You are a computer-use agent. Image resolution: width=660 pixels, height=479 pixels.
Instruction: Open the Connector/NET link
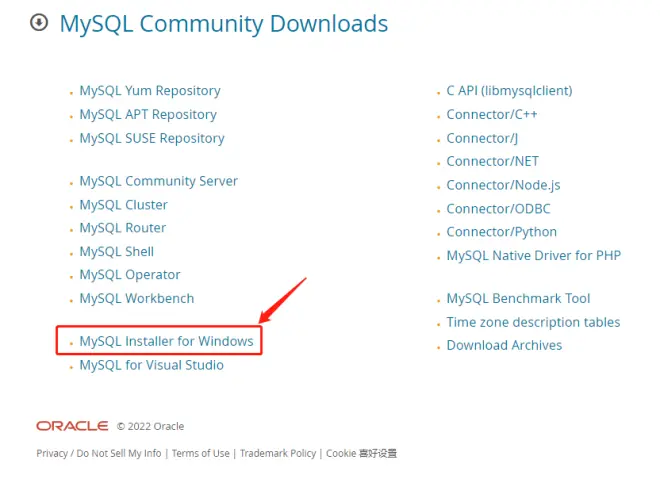pos(492,161)
